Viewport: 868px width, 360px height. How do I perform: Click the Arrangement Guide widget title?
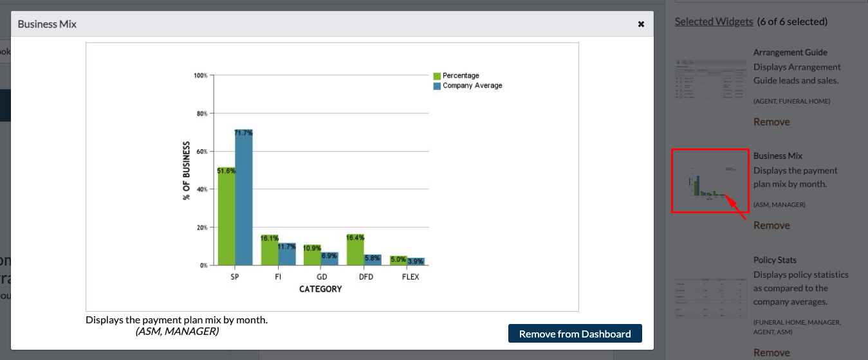pos(790,52)
